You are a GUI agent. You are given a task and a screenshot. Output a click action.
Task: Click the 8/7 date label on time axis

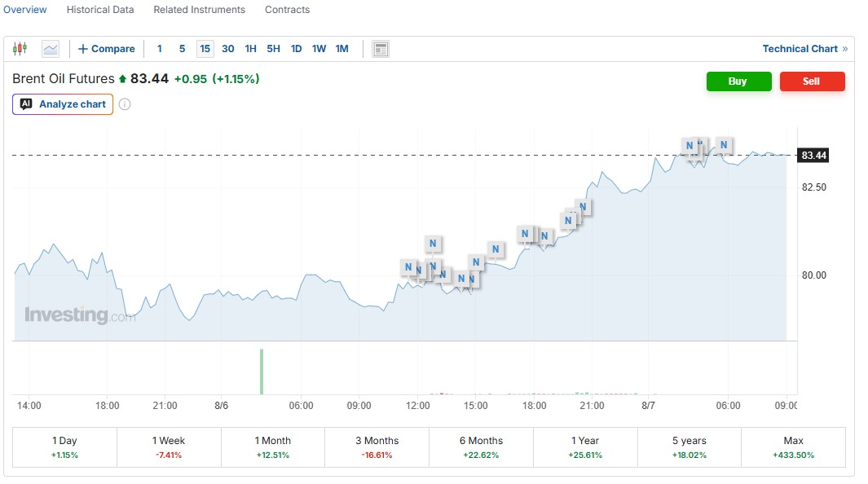(648, 406)
